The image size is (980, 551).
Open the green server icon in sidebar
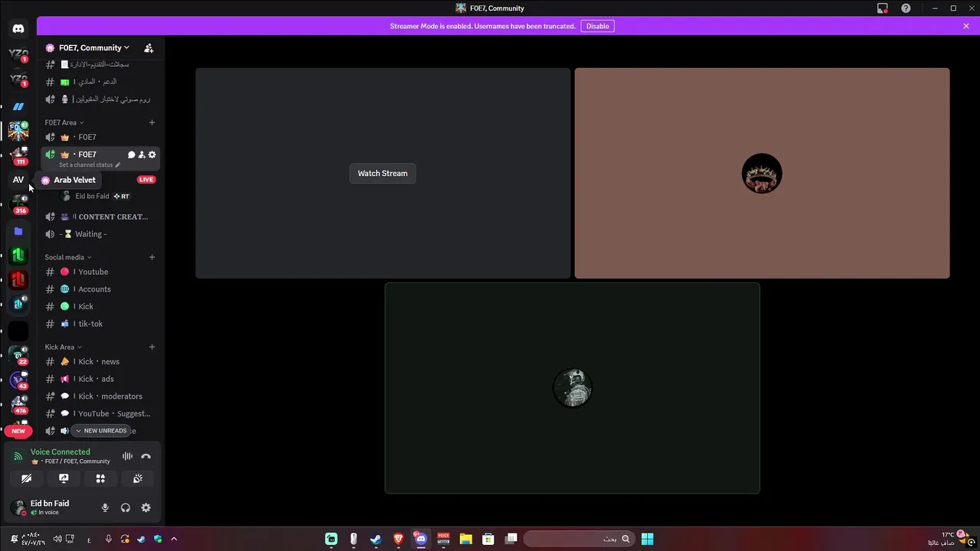(x=18, y=256)
